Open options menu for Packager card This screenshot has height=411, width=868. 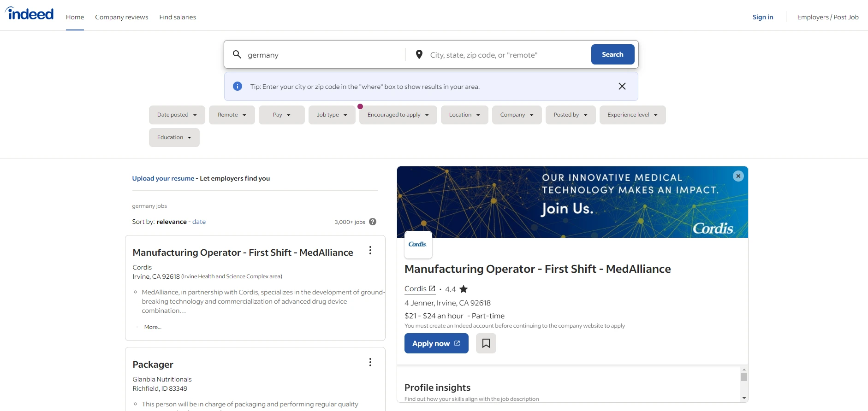[x=370, y=362]
